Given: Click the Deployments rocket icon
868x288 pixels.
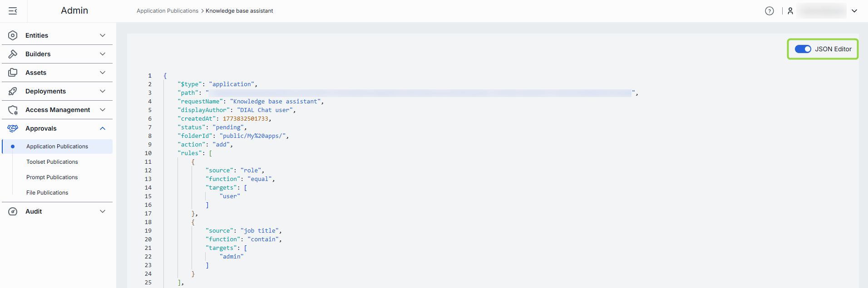Looking at the screenshot, I should click(13, 91).
